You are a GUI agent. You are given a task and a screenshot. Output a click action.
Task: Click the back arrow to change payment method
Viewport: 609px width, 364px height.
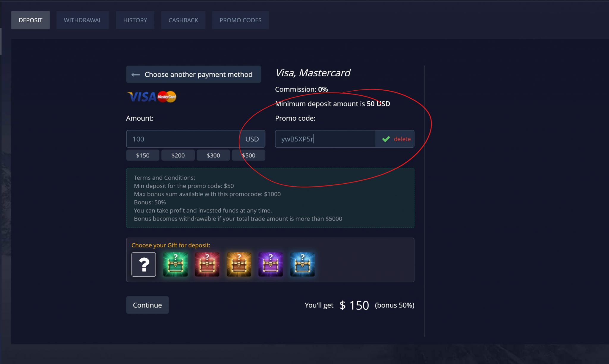(x=135, y=74)
